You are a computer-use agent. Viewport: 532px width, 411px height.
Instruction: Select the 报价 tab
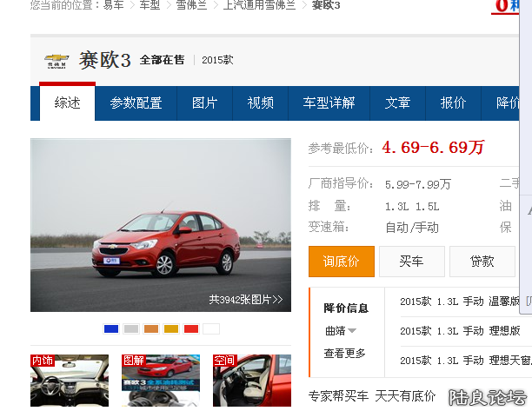[453, 103]
